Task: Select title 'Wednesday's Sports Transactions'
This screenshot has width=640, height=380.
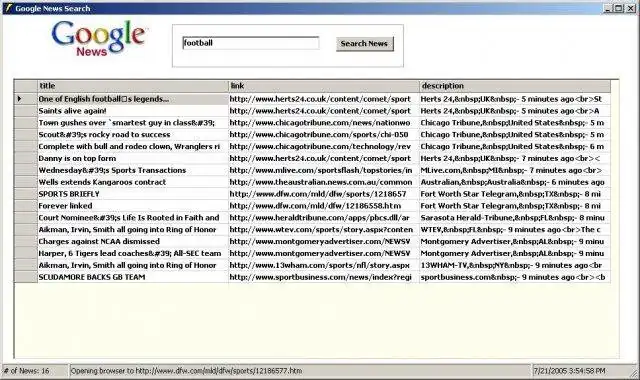Action: click(133, 170)
